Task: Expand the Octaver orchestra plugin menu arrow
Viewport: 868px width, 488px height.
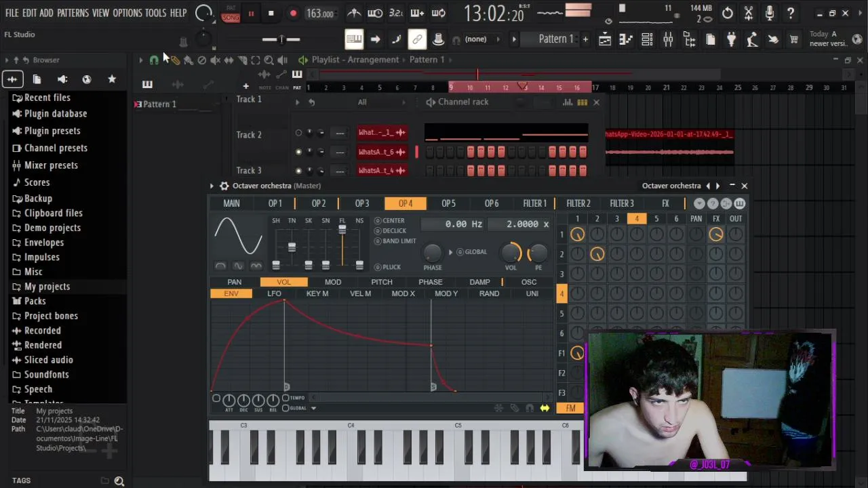Action: click(212, 186)
